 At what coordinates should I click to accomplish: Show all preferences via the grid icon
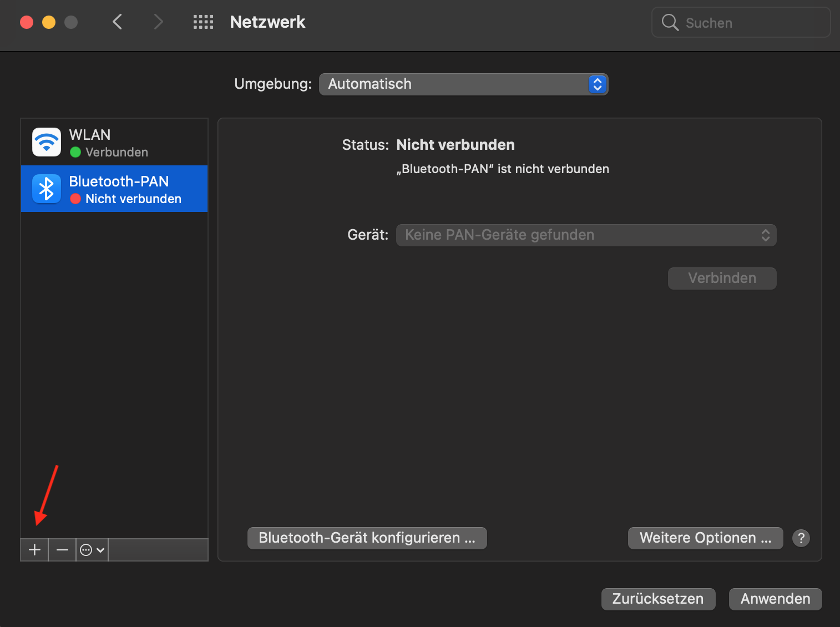point(203,22)
